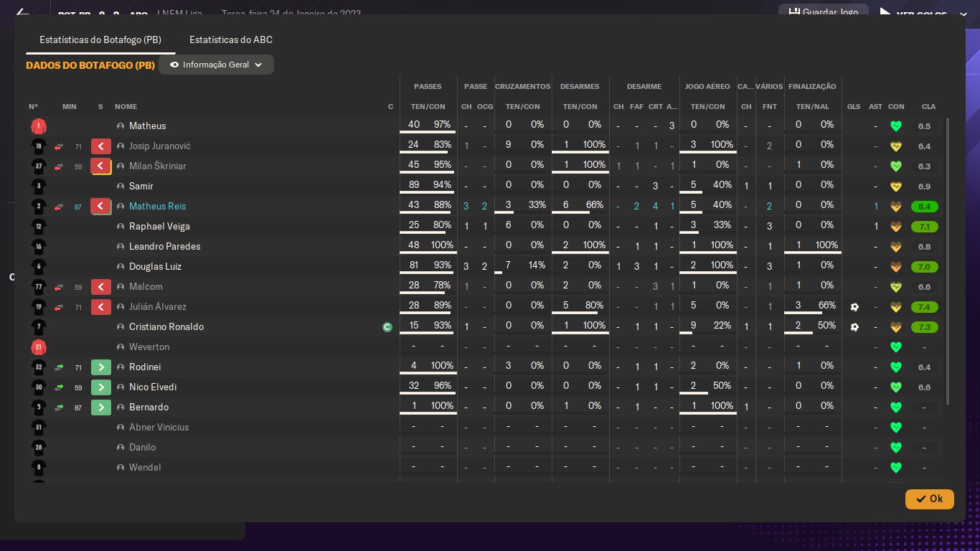Click Julián Álvarez 7.4 rating badge
980x551 pixels.
click(924, 307)
